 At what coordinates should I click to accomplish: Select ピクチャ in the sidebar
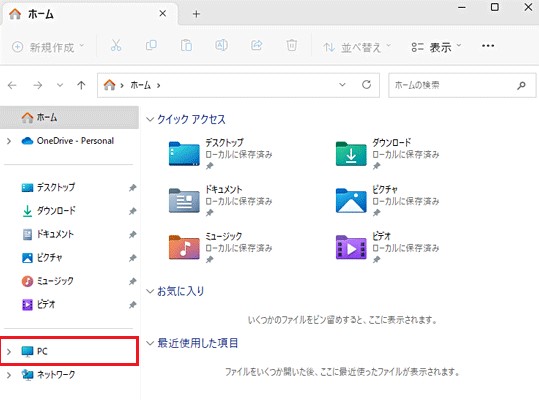tap(69, 258)
